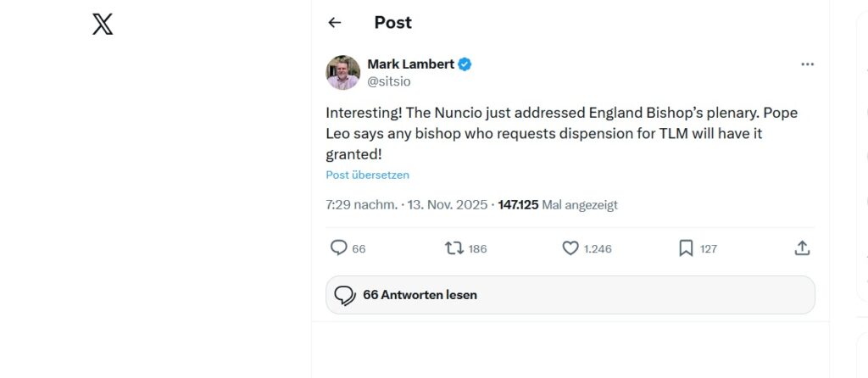Open the three-dot more options menu

[x=807, y=64]
